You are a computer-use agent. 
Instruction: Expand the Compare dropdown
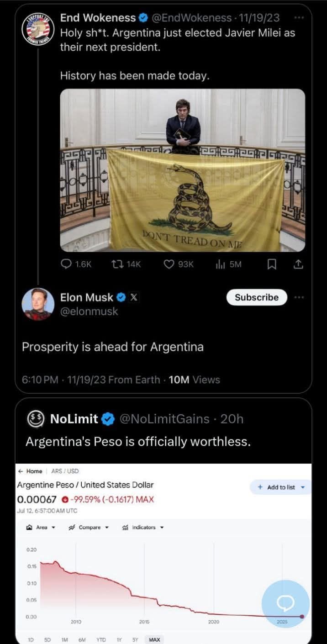point(89,527)
